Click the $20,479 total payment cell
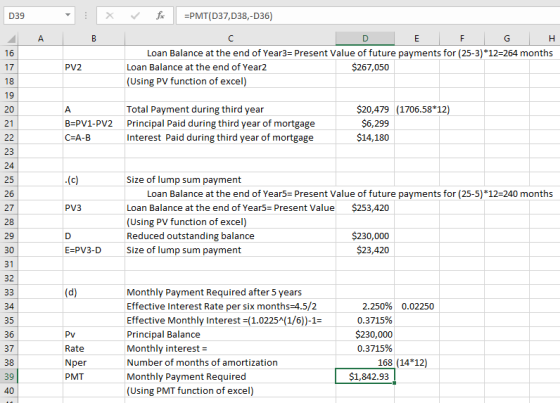This screenshot has width=560, height=403. coord(365,109)
